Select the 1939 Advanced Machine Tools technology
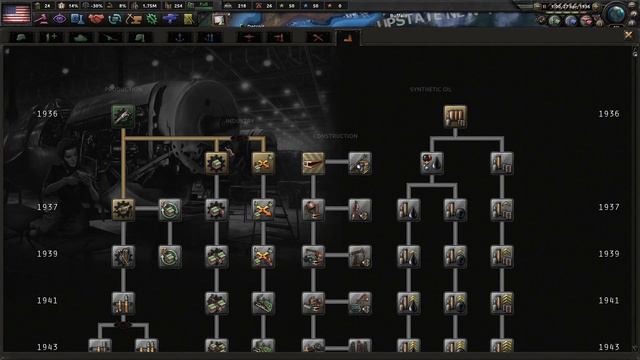 123,256
